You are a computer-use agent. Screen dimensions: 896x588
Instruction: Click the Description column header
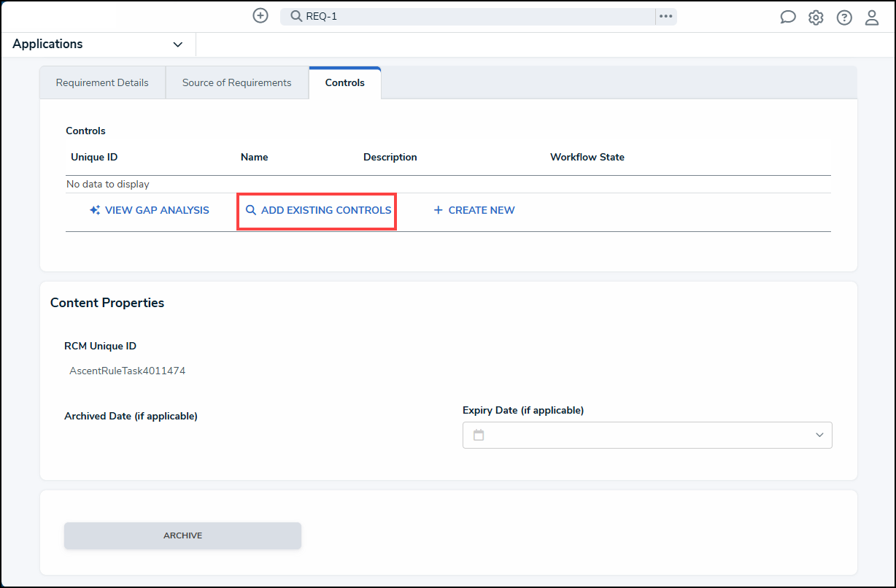pos(390,157)
